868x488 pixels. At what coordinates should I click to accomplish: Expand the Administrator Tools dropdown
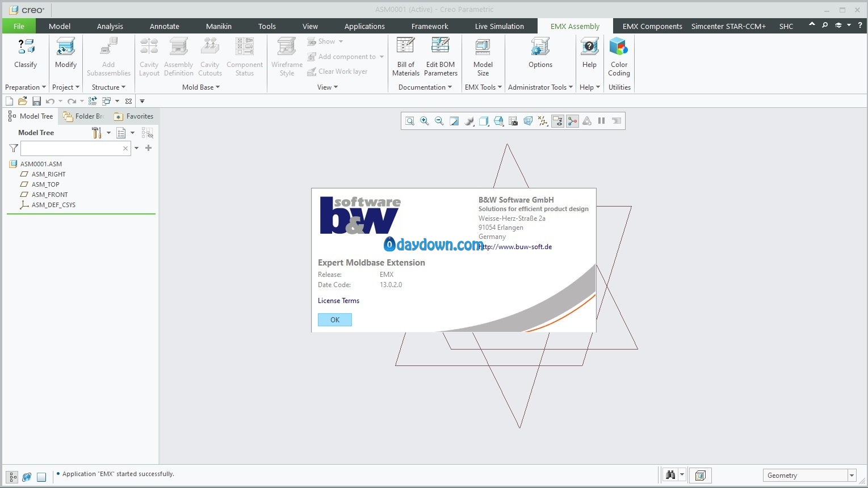point(540,87)
